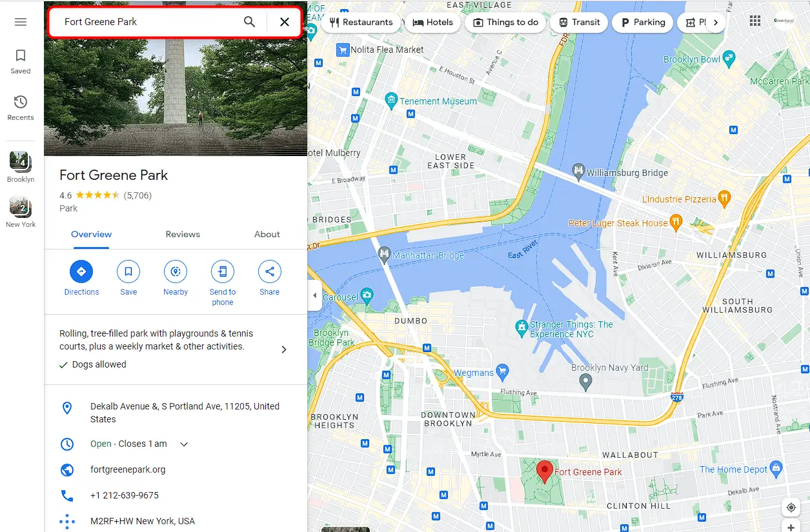The width and height of the screenshot is (810, 532).
Task: Select the Carousel map marker
Action: [x=367, y=297]
